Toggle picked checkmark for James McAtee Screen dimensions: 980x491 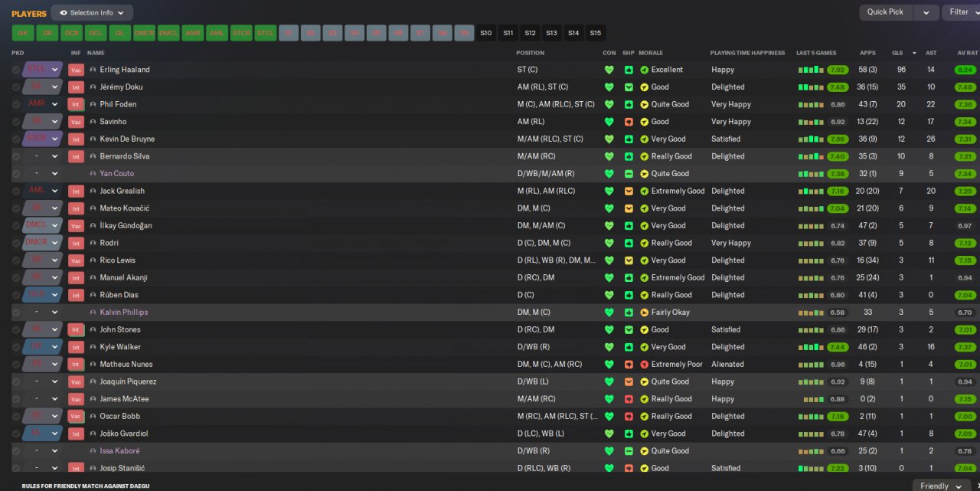[x=16, y=399]
